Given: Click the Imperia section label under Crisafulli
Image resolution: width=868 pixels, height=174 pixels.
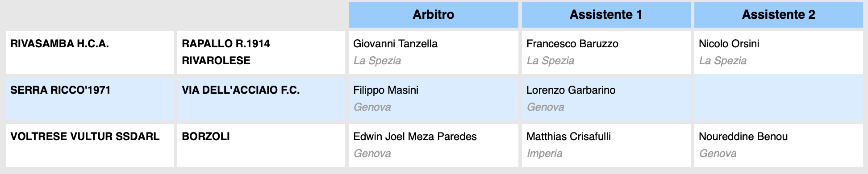Looking at the screenshot, I should tap(544, 153).
